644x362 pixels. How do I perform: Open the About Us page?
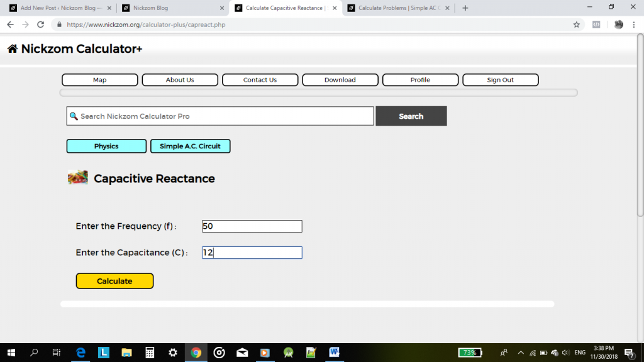[180, 80]
